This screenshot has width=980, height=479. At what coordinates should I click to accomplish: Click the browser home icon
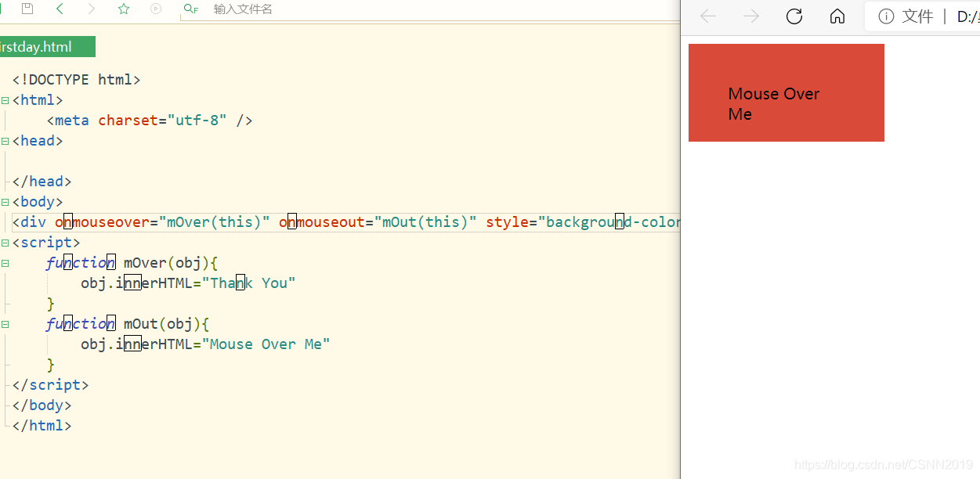click(x=837, y=16)
